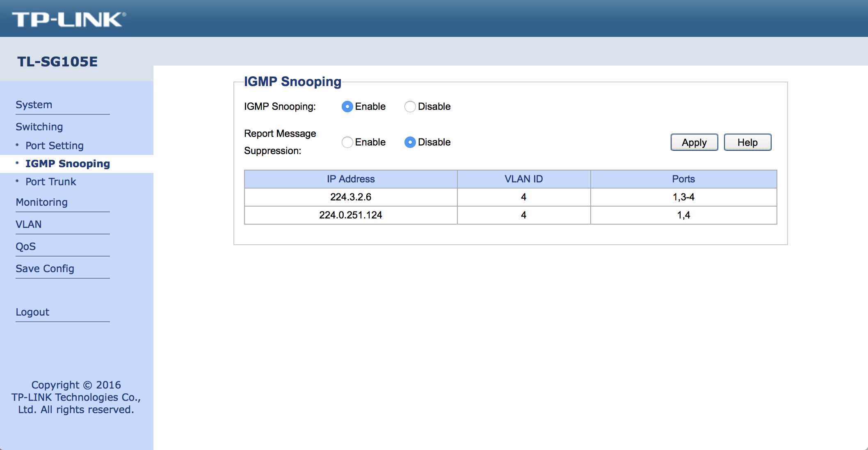Open the VLAN menu
The width and height of the screenshot is (868, 450).
[x=29, y=224]
